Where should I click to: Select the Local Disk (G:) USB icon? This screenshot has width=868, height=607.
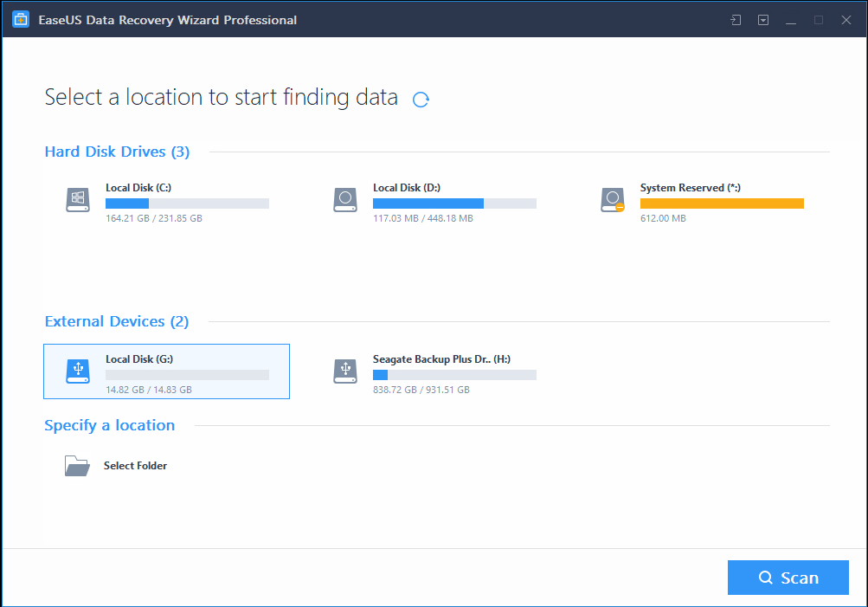point(78,371)
